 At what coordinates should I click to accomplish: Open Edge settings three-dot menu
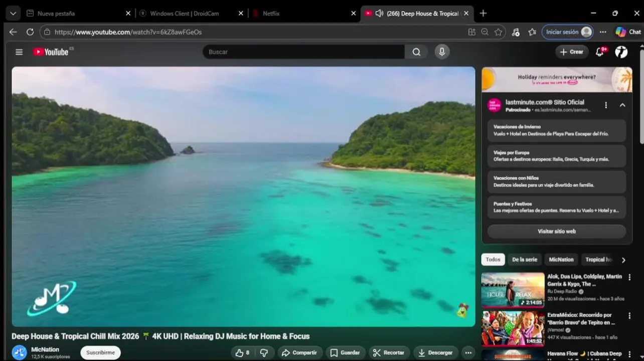[x=603, y=32]
